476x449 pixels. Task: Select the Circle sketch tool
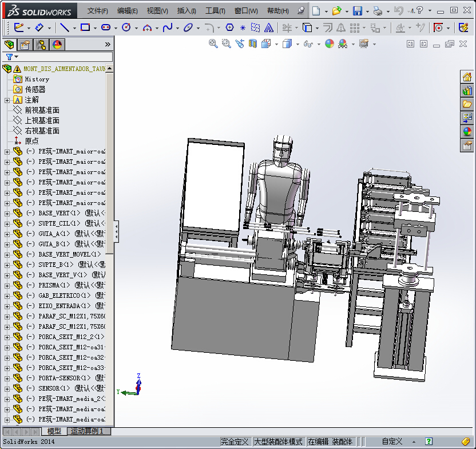coord(126,27)
